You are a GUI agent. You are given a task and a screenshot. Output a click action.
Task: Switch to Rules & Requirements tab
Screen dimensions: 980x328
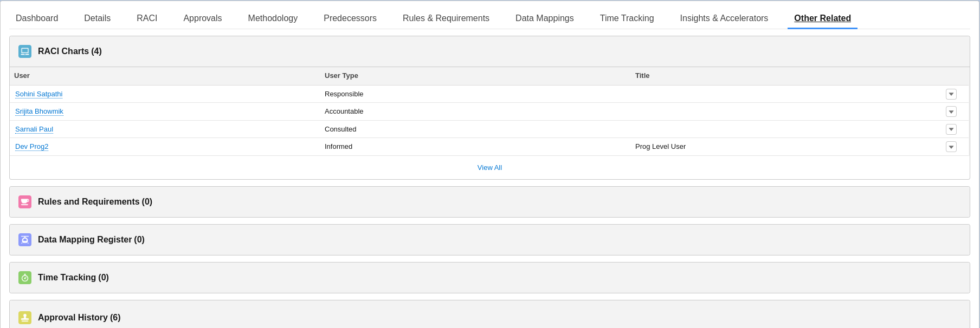pos(446,18)
